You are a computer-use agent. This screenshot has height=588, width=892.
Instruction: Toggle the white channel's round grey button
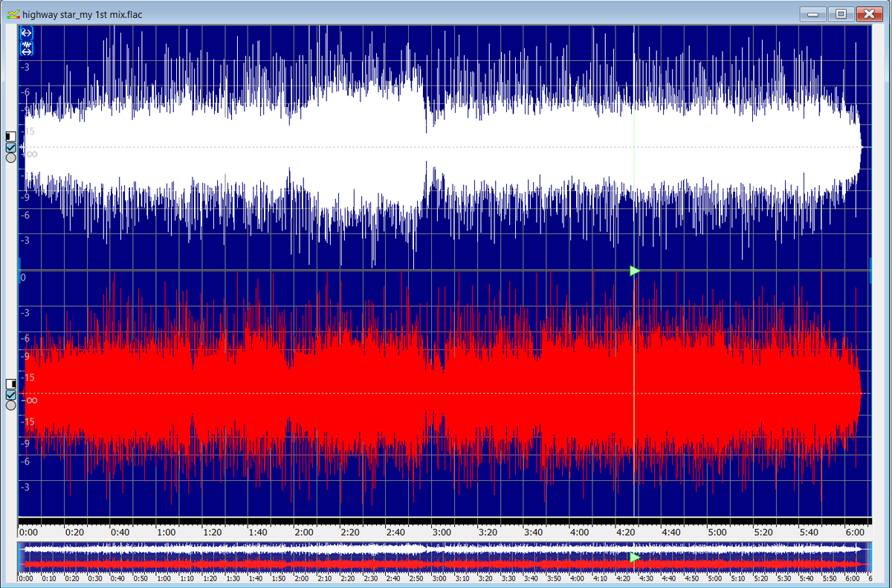[x=10, y=158]
